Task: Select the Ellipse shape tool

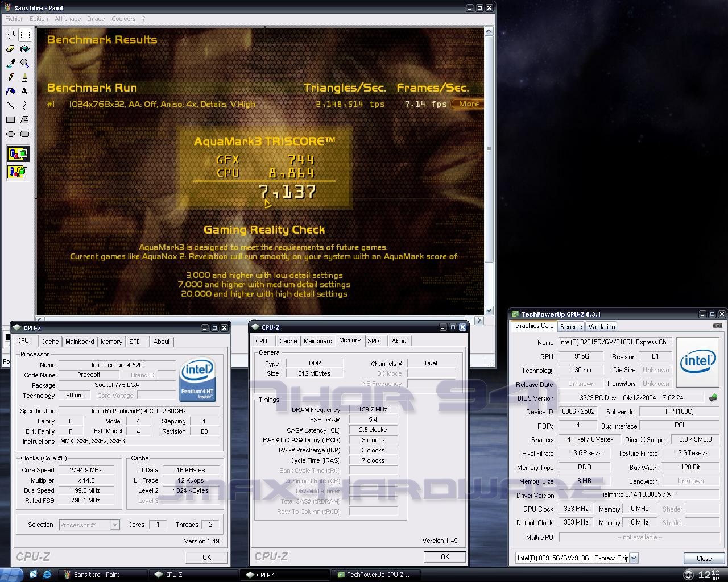Action: pyautogui.click(x=10, y=134)
